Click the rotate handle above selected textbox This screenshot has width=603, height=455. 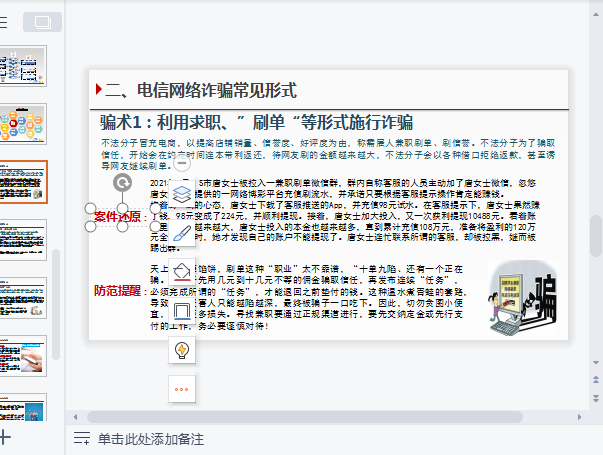point(122,182)
